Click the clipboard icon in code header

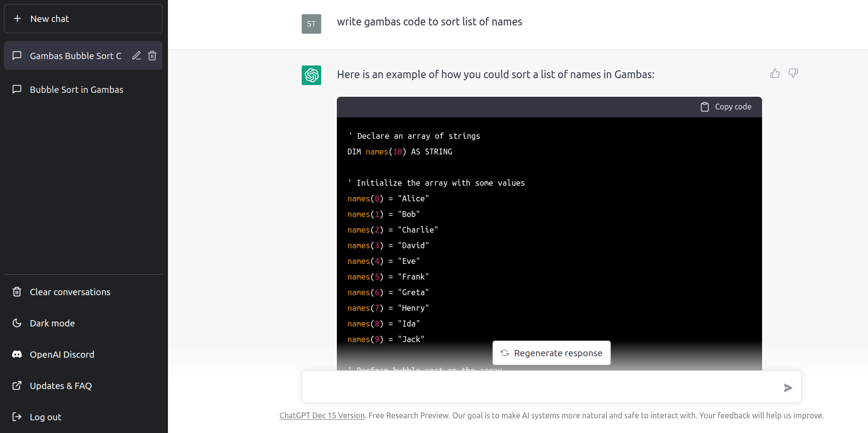coord(704,107)
